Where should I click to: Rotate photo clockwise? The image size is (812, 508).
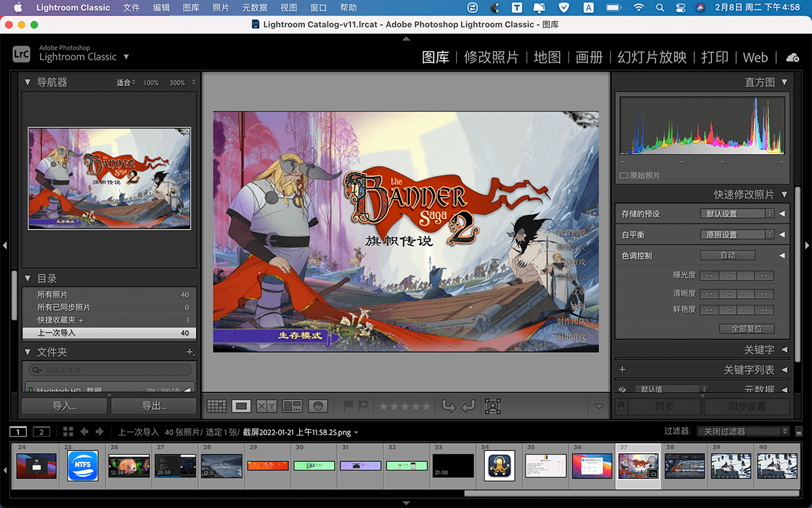[x=468, y=406]
